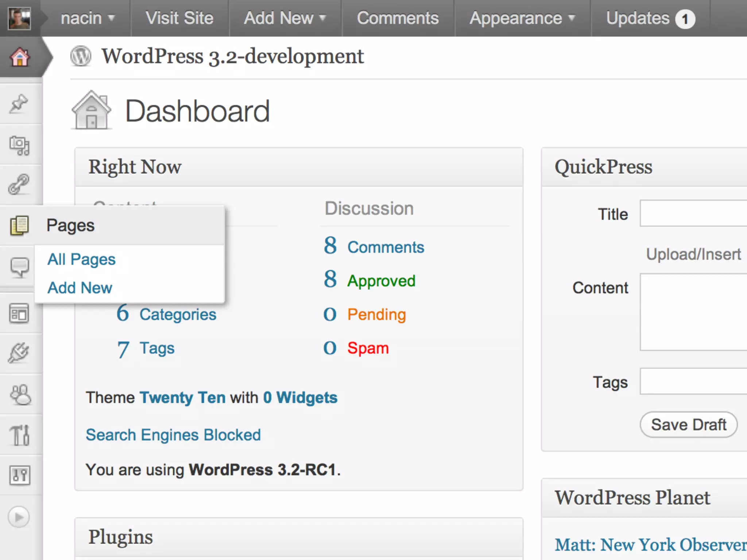Screen dimensions: 747x560
Task: Click the Dashboard home icon in sidebar
Action: click(20, 57)
